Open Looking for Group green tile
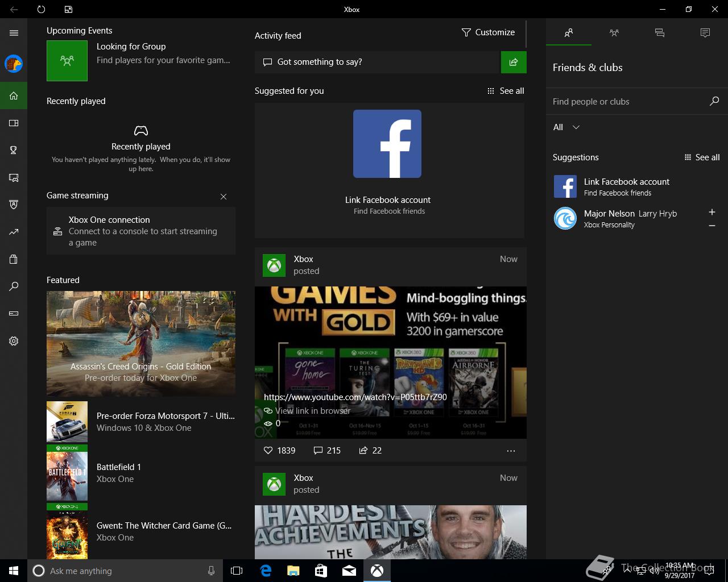Viewport: 728px width, 582px height. point(67,60)
